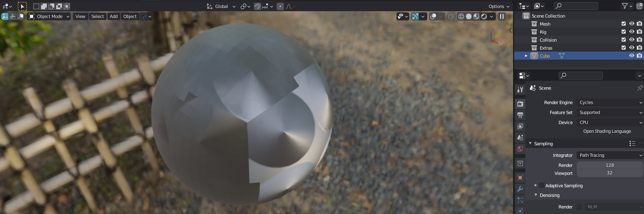
Task: Uncheck the Collision collection checkbox
Action: [624, 40]
